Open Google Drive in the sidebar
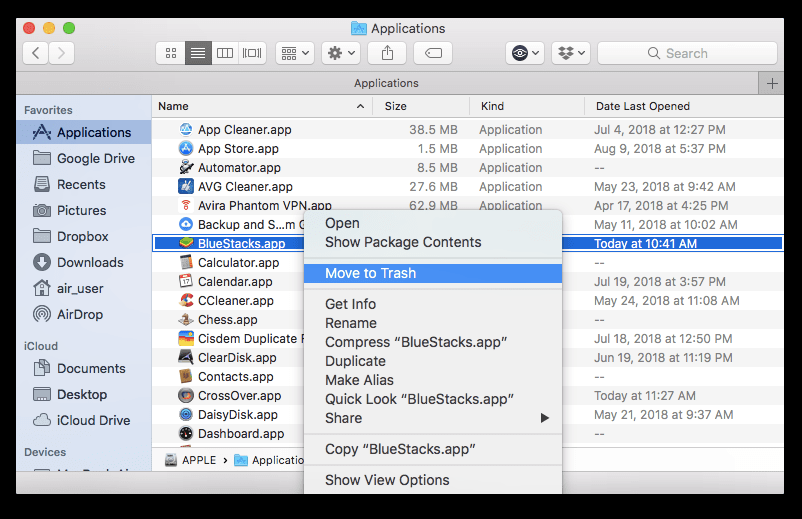This screenshot has height=519, width=802. click(84, 159)
